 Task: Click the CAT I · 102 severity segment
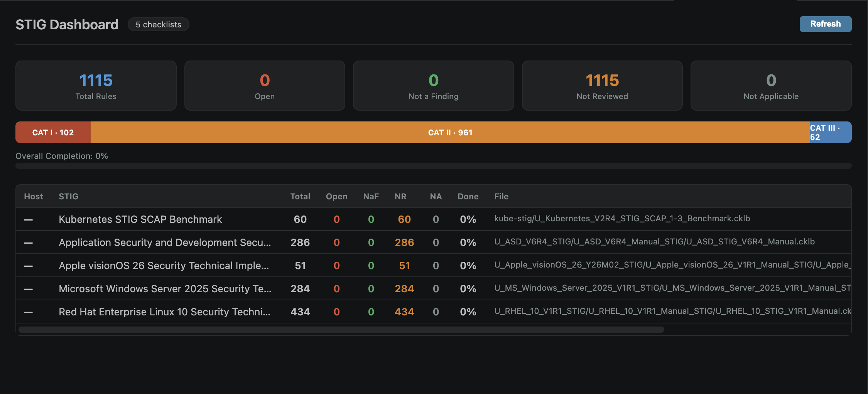pos(53,132)
